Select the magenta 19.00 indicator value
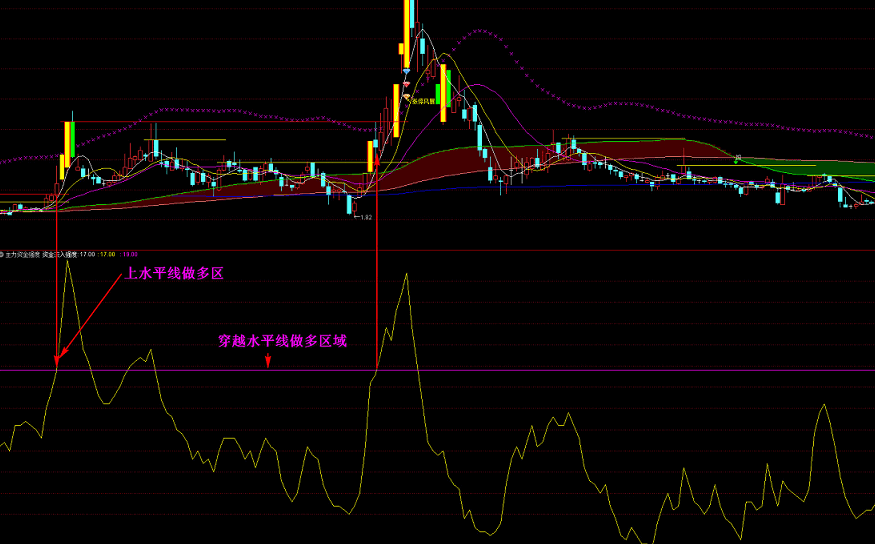The height and width of the screenshot is (544, 875). point(129,254)
